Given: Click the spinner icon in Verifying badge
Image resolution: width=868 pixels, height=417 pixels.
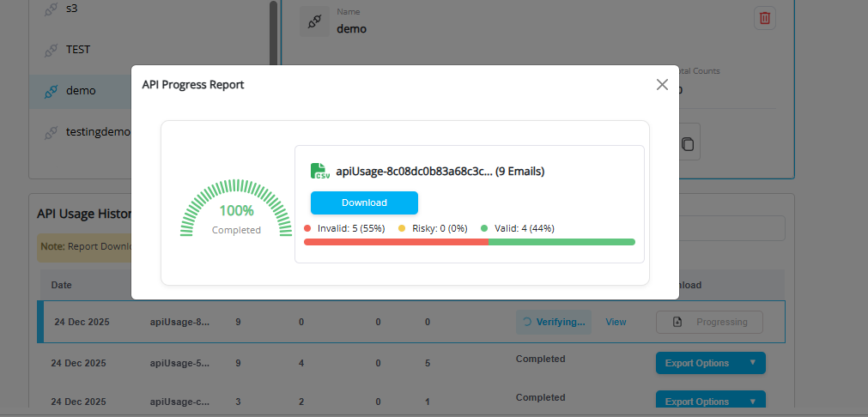Looking at the screenshot, I should pos(527,322).
